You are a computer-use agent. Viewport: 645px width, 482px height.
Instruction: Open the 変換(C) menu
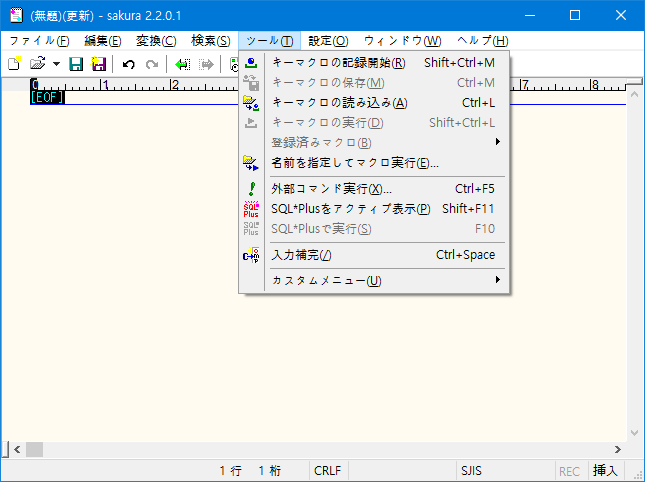[156, 41]
